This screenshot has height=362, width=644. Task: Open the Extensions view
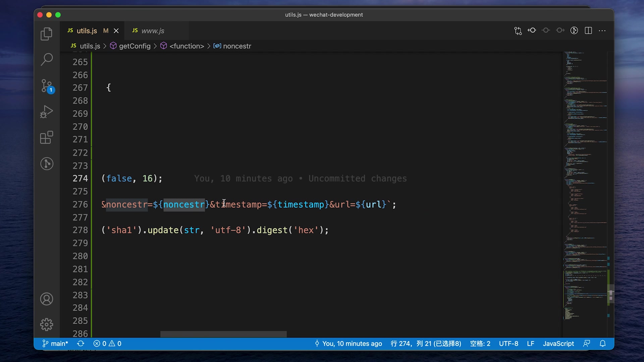pos(47,137)
